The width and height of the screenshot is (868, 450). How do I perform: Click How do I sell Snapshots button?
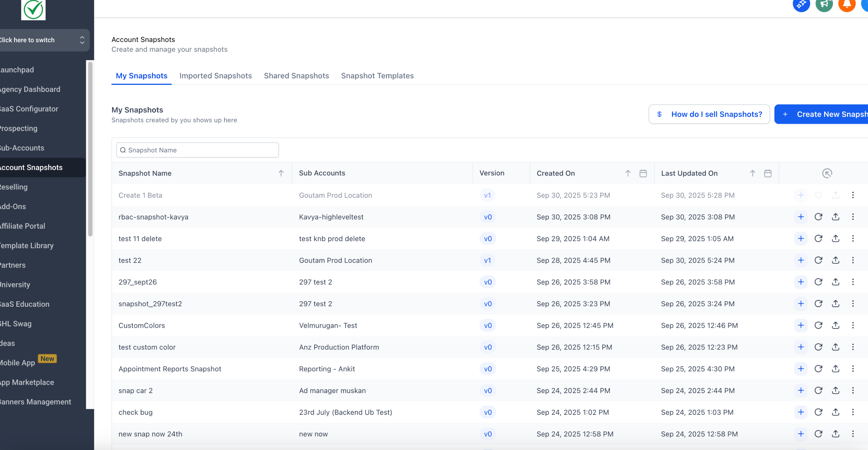pyautogui.click(x=709, y=114)
